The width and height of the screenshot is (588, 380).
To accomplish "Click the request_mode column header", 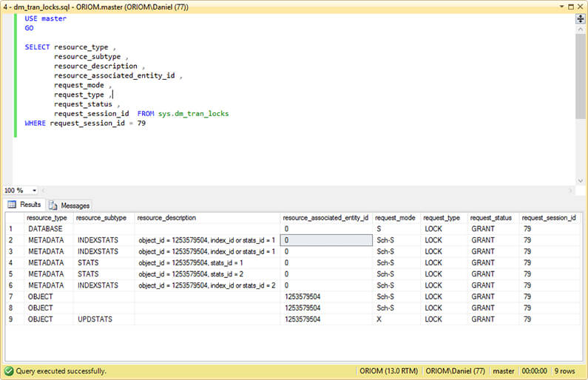I will [396, 218].
